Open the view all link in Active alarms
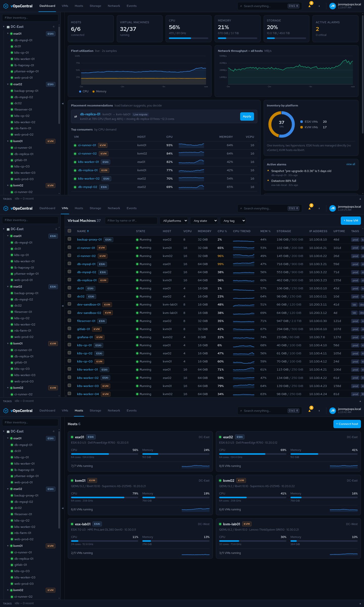364x607 pixels. tap(351, 164)
